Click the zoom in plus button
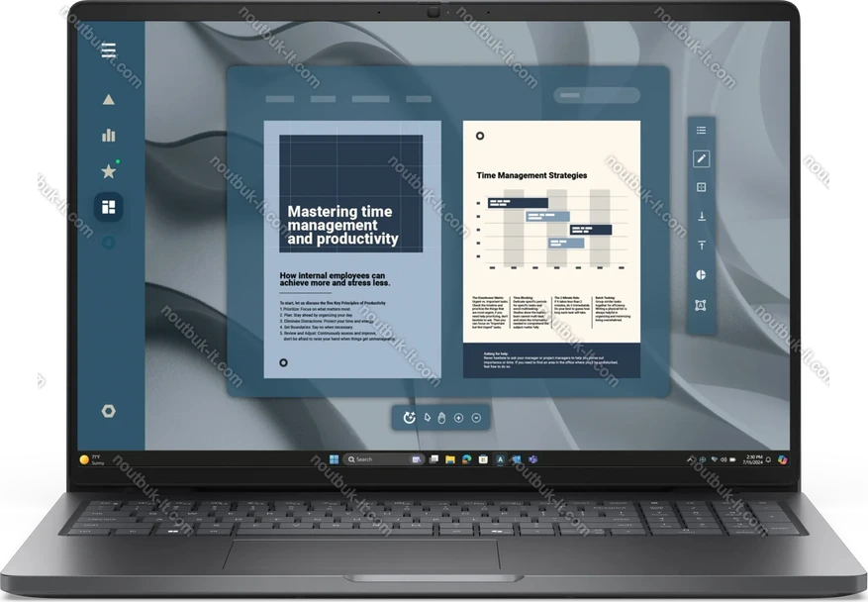The width and height of the screenshot is (868, 602). pyautogui.click(x=458, y=418)
